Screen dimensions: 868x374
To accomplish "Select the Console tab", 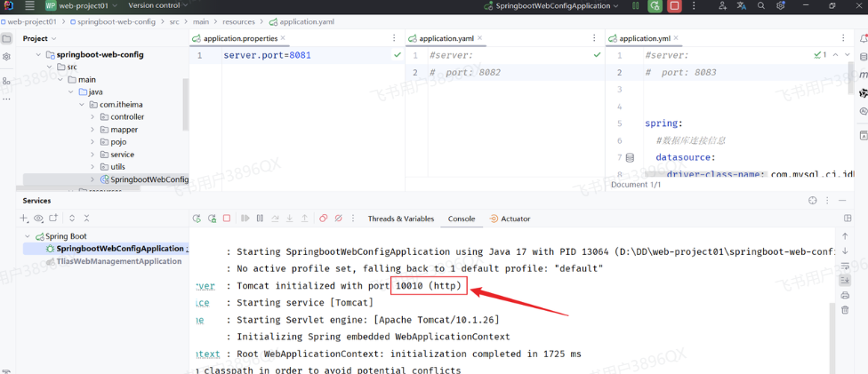I will [x=462, y=219].
